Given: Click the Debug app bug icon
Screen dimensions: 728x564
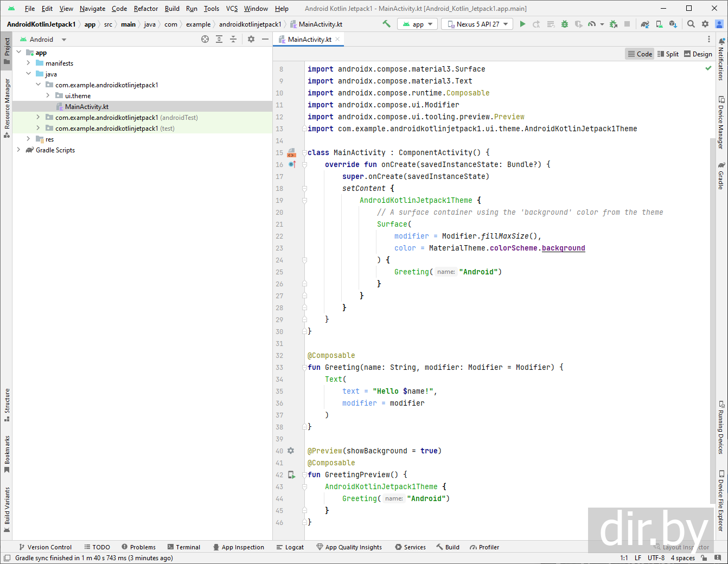Looking at the screenshot, I should click(565, 24).
